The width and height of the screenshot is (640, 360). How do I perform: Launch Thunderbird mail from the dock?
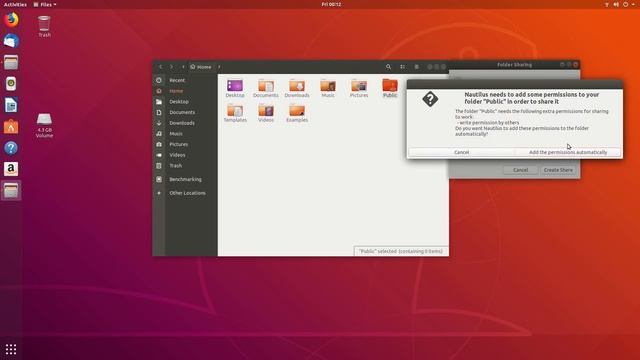click(11, 41)
